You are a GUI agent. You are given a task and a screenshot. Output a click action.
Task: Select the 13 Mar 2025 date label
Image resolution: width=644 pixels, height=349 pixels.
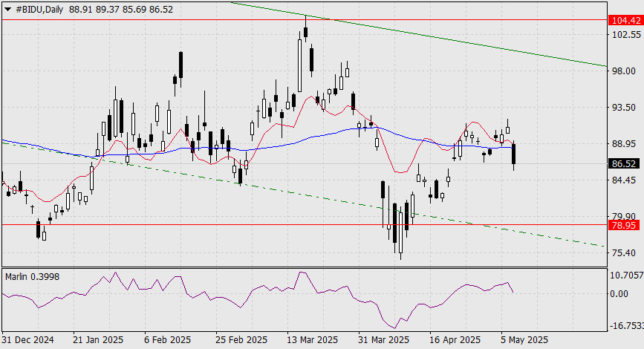pyautogui.click(x=312, y=340)
